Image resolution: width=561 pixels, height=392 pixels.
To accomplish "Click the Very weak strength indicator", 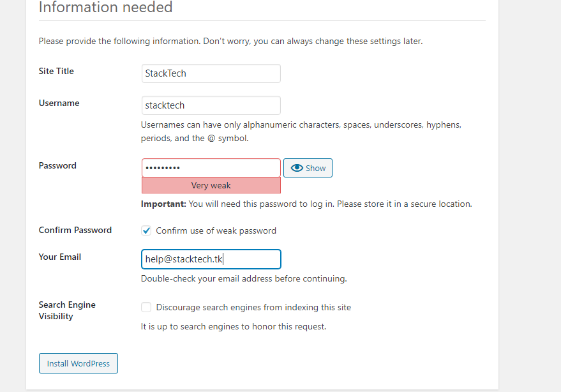I will click(211, 185).
